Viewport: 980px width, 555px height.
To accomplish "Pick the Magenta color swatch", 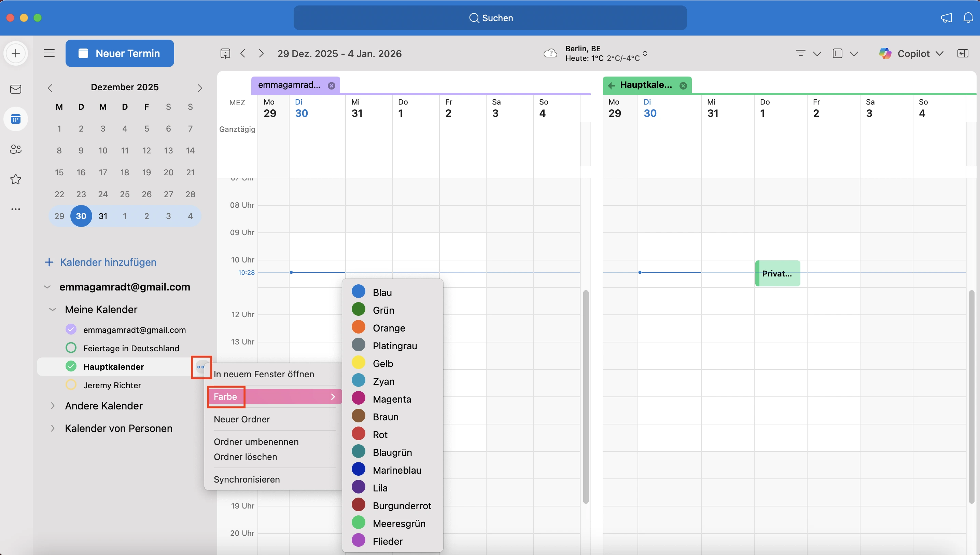I will 359,399.
